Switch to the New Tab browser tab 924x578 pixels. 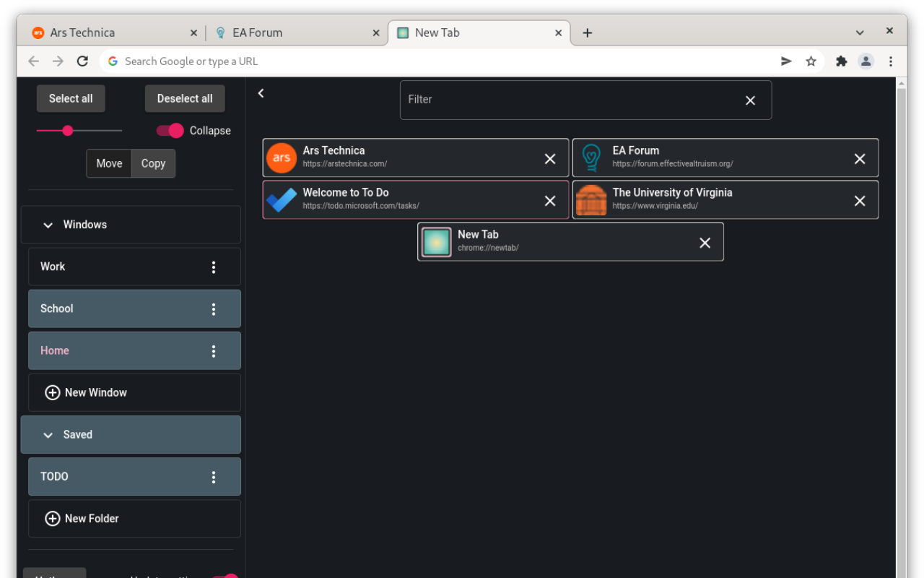click(x=479, y=33)
